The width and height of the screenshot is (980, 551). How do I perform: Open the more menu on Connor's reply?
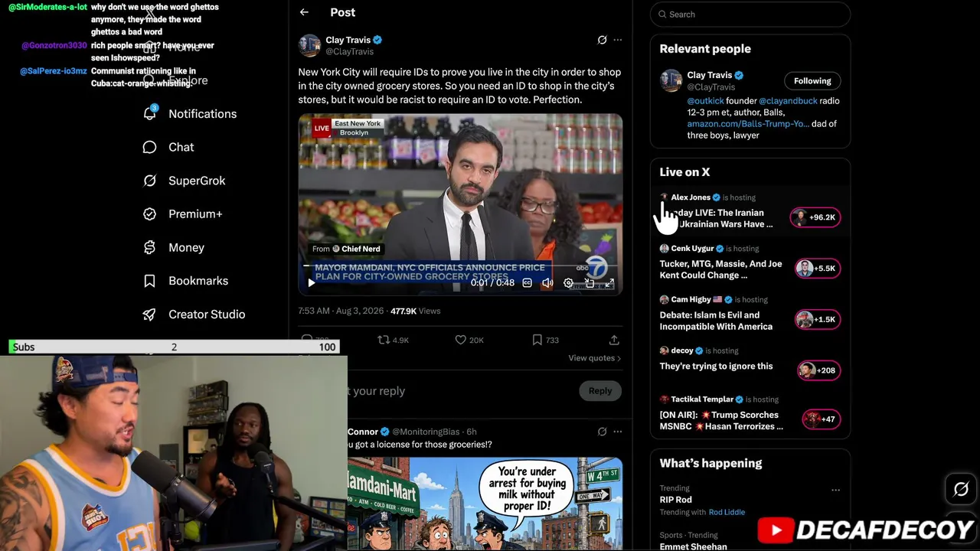618,432
